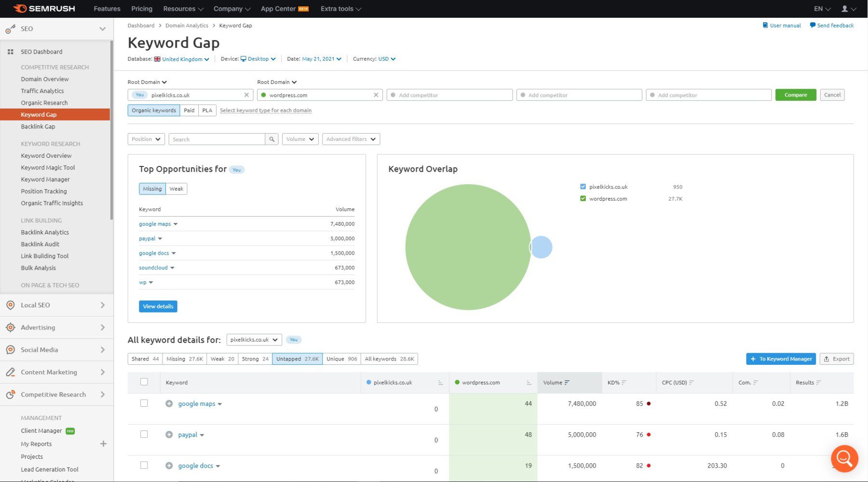Select the Weak opportunities toggle
The width and height of the screenshot is (868, 482).
coord(176,189)
